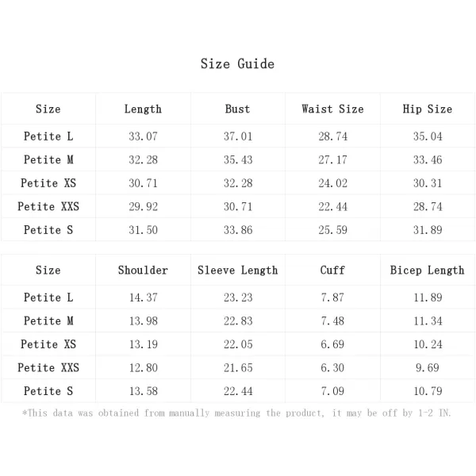Select the Length column header
The height and width of the screenshot is (476, 476).
[143, 109]
